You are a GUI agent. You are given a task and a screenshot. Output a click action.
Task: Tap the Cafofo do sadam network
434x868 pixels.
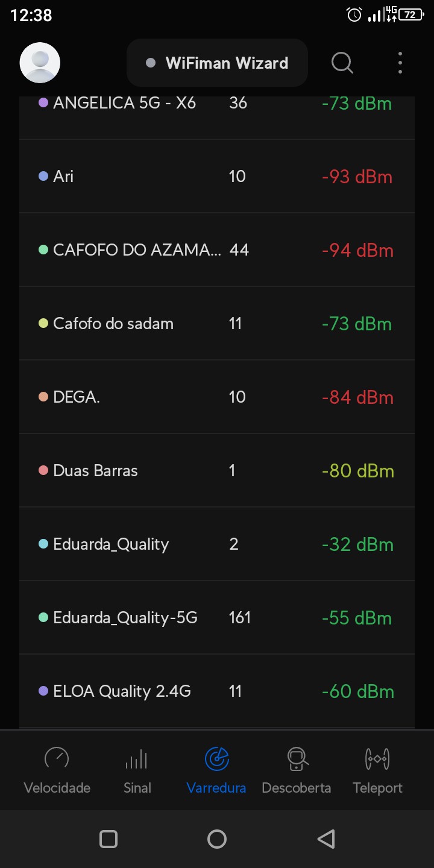pyautogui.click(x=217, y=324)
